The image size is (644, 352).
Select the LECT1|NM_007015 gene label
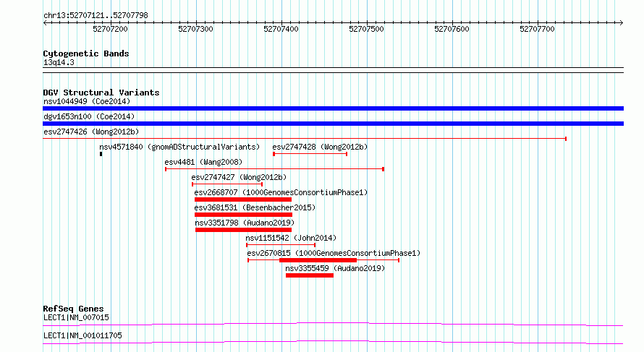point(76,317)
